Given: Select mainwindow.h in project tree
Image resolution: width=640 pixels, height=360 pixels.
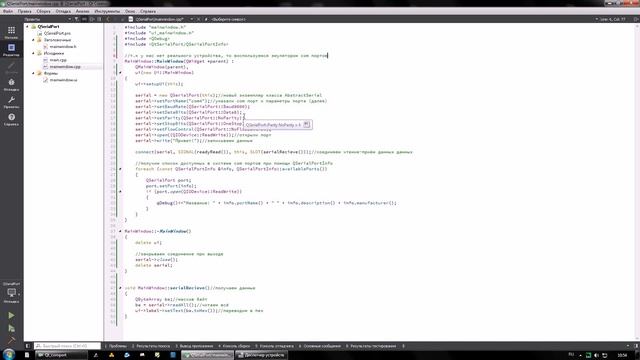Looking at the screenshot, I should (x=62, y=47).
